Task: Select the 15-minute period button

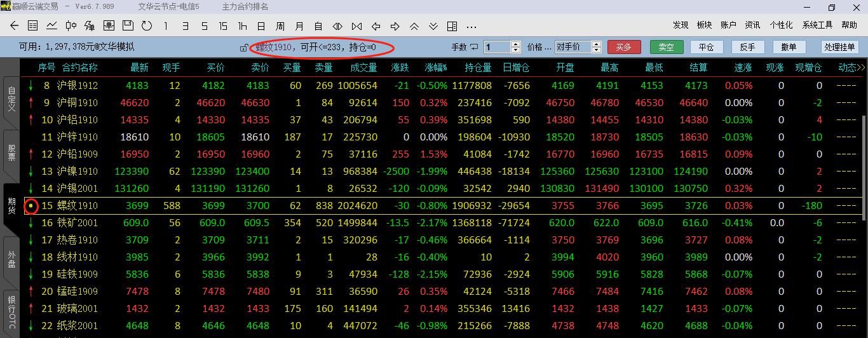Action: click(222, 26)
